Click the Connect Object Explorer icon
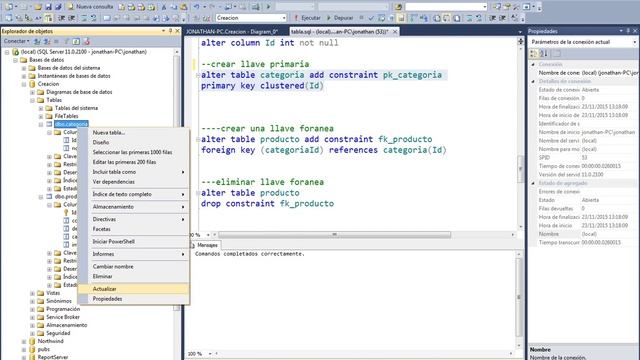The image size is (640, 360). [37, 41]
